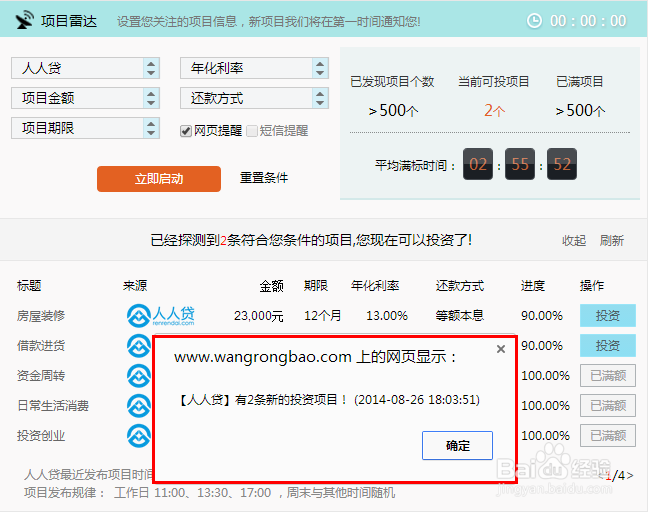Click the orange 立即启动 button
The width and height of the screenshot is (648, 512).
(159, 179)
